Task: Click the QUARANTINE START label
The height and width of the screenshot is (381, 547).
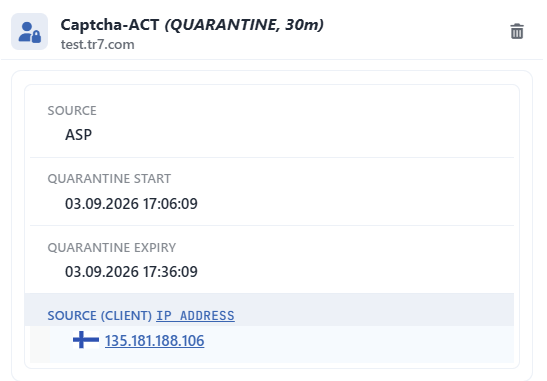Action: click(109, 179)
